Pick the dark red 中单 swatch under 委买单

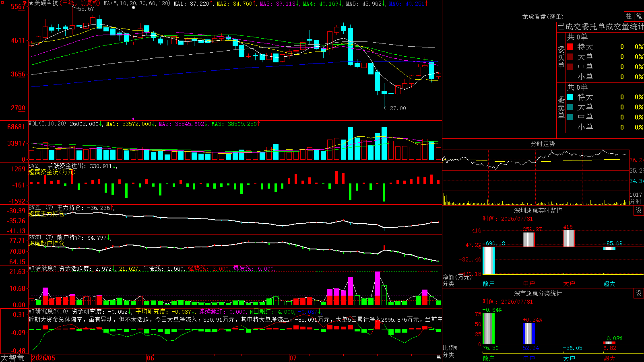[570, 67]
